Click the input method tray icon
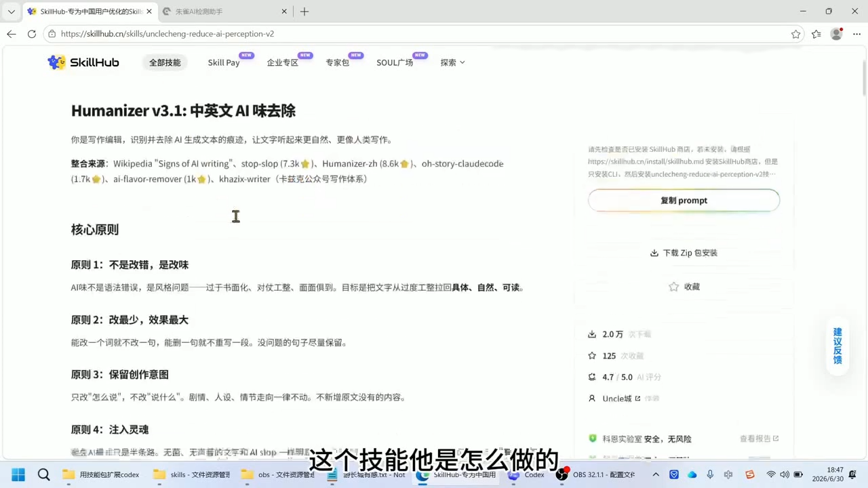Screen dimensions: 868x488 click(728, 474)
